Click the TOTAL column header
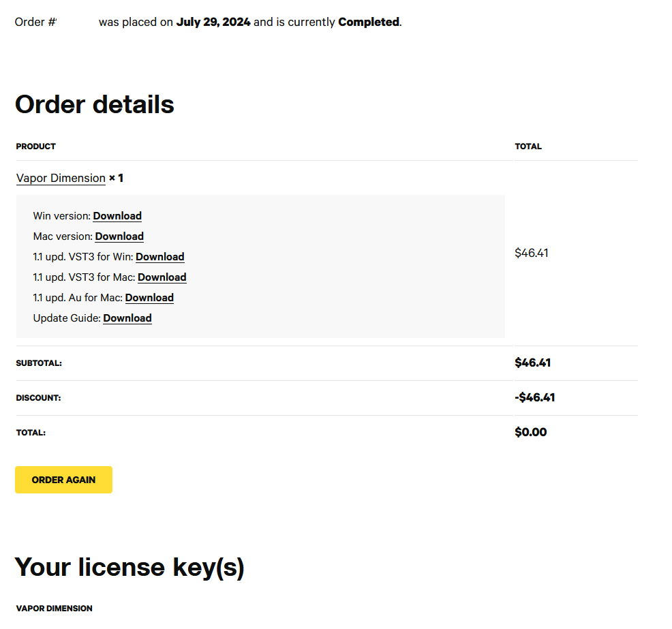 (528, 147)
